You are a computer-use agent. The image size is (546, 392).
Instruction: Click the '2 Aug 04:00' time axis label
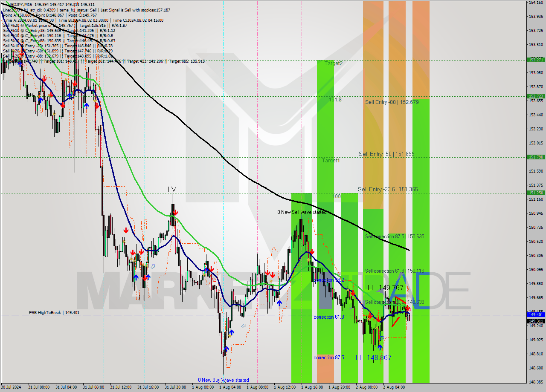pos(394,387)
